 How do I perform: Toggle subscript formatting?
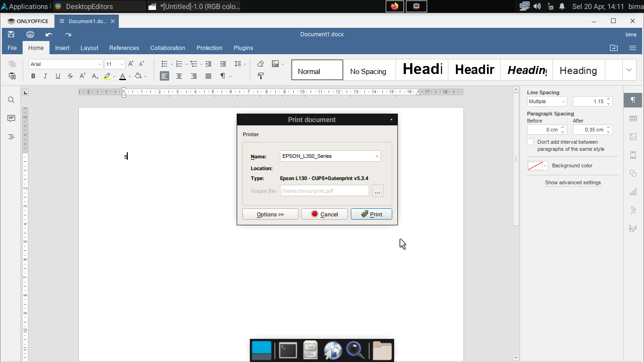point(95,76)
